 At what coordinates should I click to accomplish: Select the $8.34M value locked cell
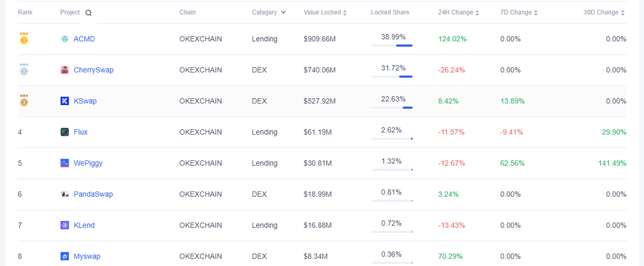[x=316, y=256]
